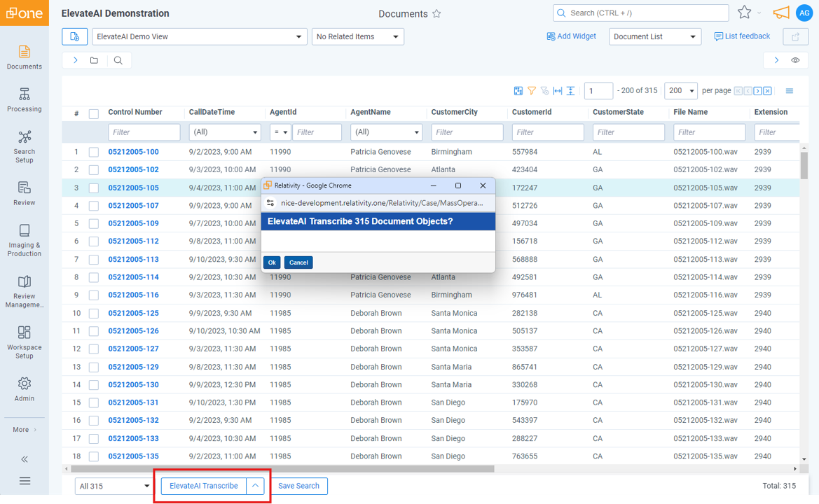The height and width of the screenshot is (504, 819).
Task: Go to the next page of results
Action: (x=758, y=91)
